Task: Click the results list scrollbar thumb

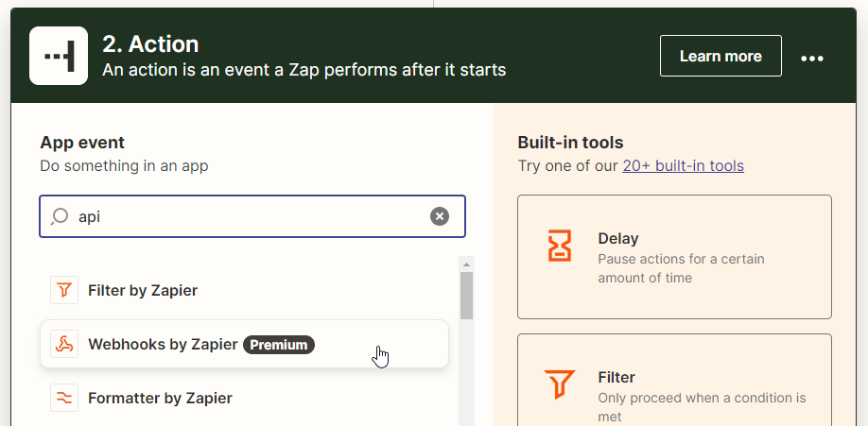Action: pyautogui.click(x=467, y=296)
